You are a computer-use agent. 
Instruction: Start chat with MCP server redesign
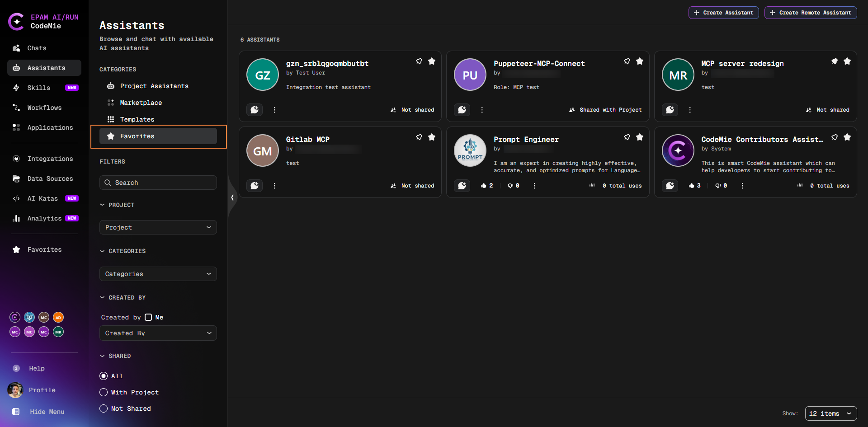(670, 110)
